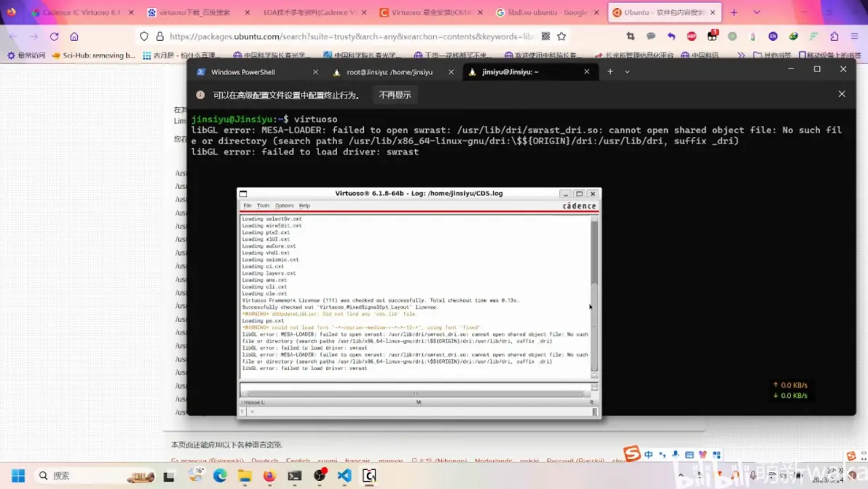Close the Windows PowerShell terminal tab
Image resolution: width=868 pixels, height=489 pixels.
(x=315, y=72)
